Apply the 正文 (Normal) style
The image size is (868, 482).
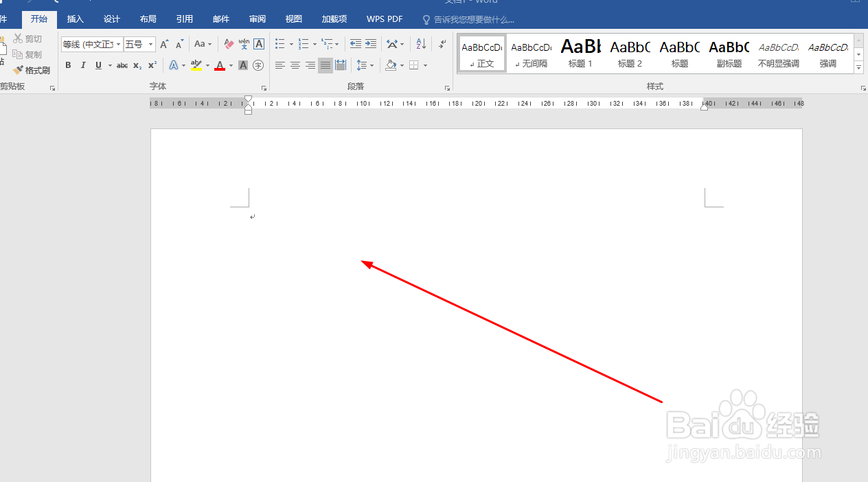[482, 54]
